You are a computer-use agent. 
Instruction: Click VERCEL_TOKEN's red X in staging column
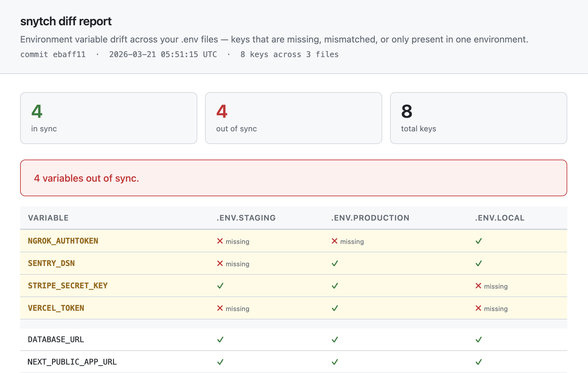220,308
